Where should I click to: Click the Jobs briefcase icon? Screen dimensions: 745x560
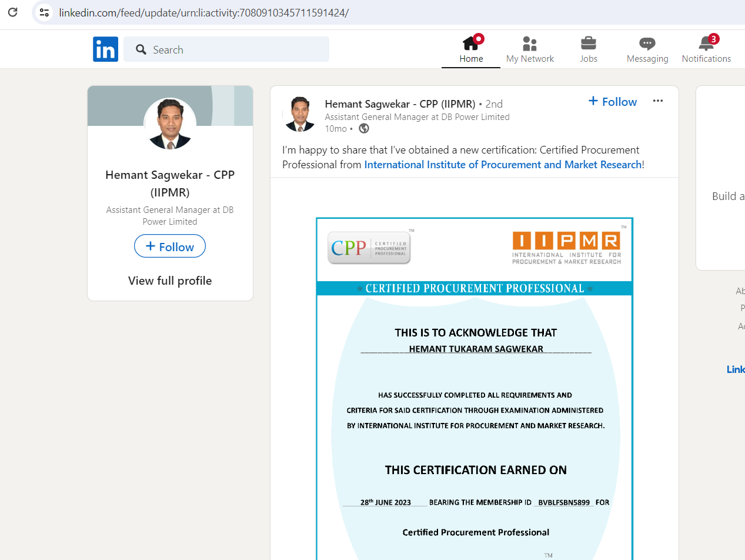pyautogui.click(x=589, y=44)
